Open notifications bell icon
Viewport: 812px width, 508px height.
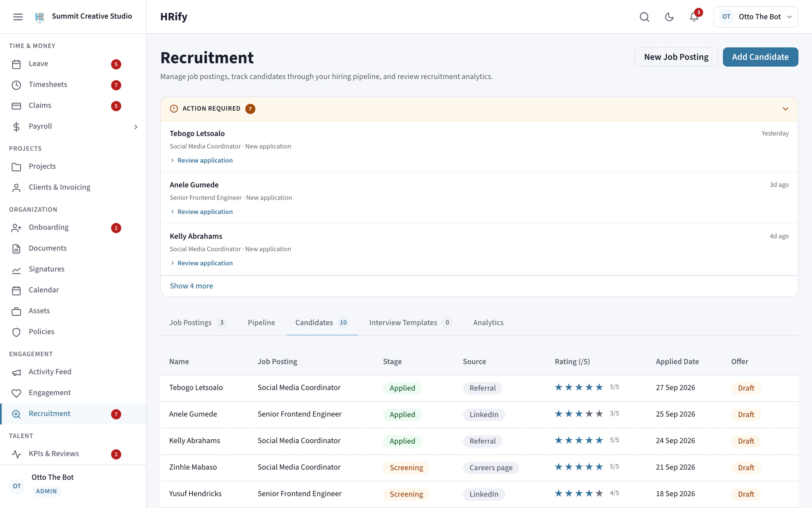pos(694,17)
